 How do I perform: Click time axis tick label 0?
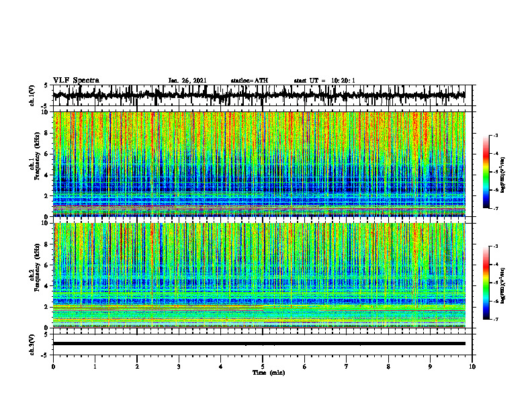(53, 367)
